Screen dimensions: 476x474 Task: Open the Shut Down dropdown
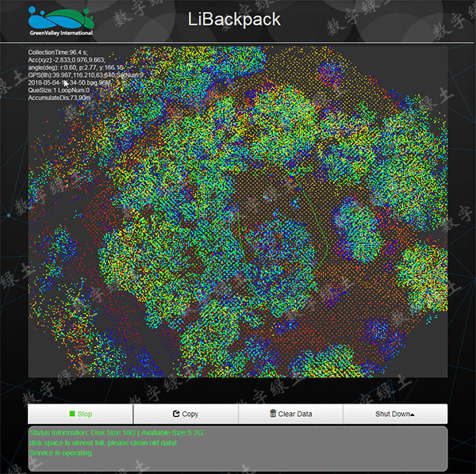click(395, 414)
